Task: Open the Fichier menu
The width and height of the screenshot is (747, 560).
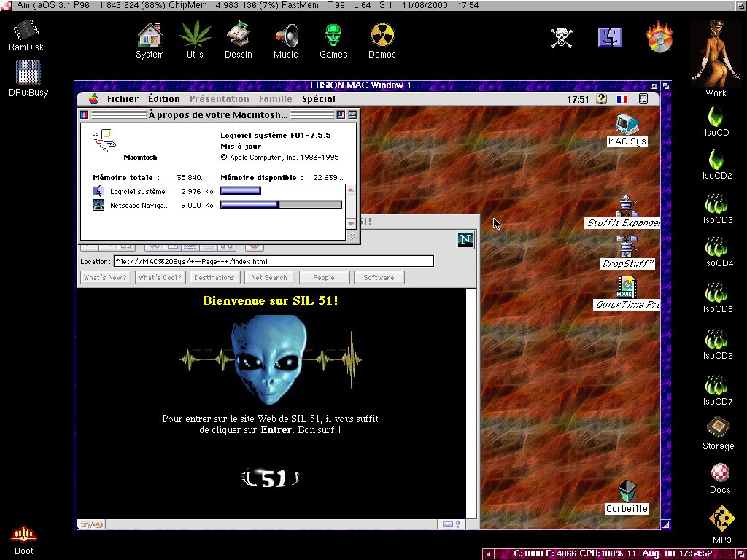Action: click(x=123, y=98)
